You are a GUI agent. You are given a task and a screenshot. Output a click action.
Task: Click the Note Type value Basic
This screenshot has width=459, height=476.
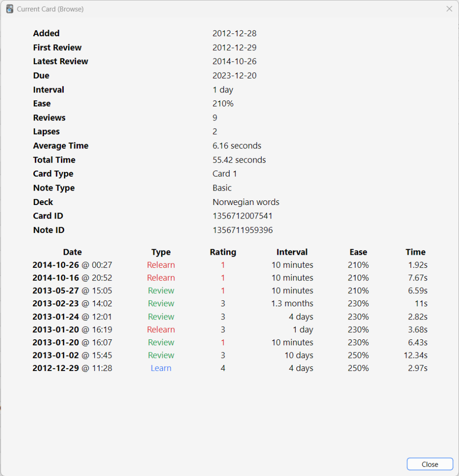tap(222, 188)
